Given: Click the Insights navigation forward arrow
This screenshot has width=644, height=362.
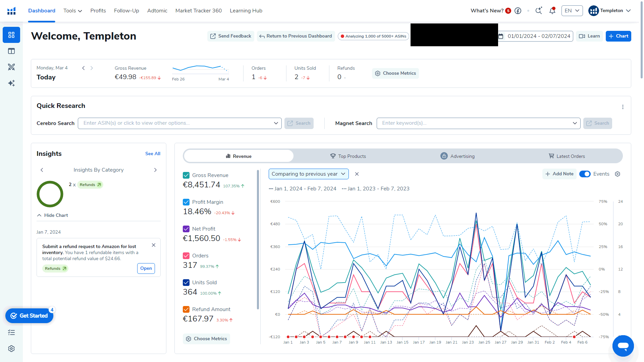Looking at the screenshot, I should tap(156, 170).
